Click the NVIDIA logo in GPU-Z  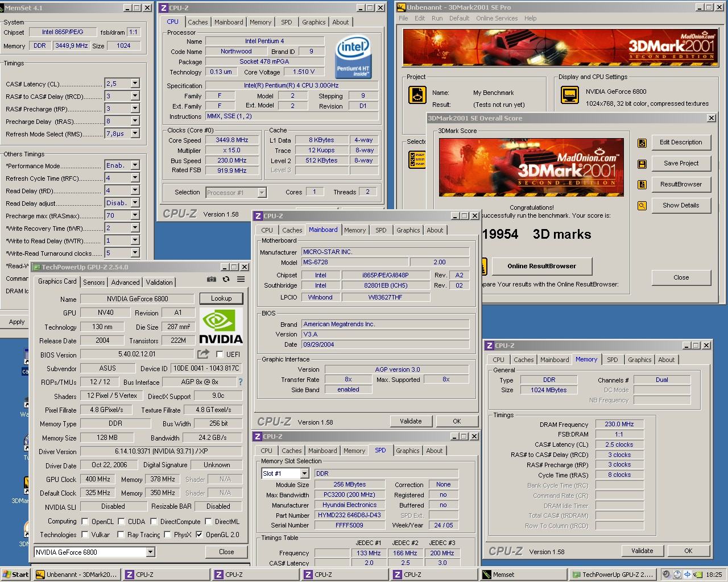pos(221,326)
